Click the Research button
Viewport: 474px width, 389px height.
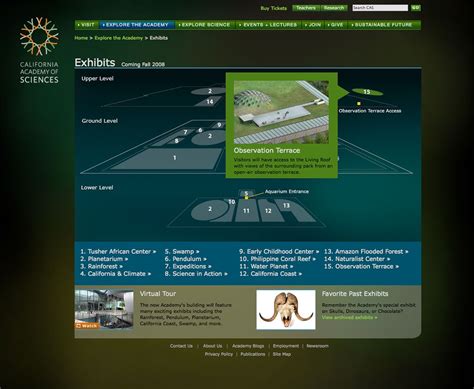point(334,8)
